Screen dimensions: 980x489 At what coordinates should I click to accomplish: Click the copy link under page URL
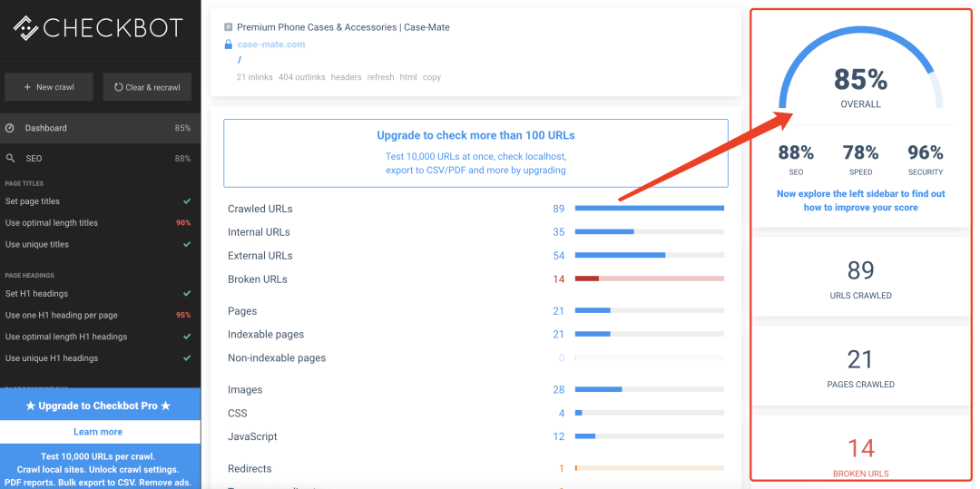click(431, 77)
